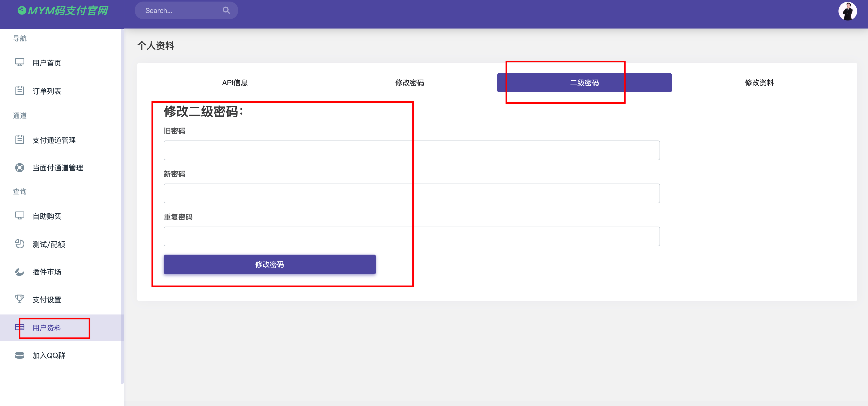
Task: Click 加入QQ群 link
Action: click(x=48, y=355)
